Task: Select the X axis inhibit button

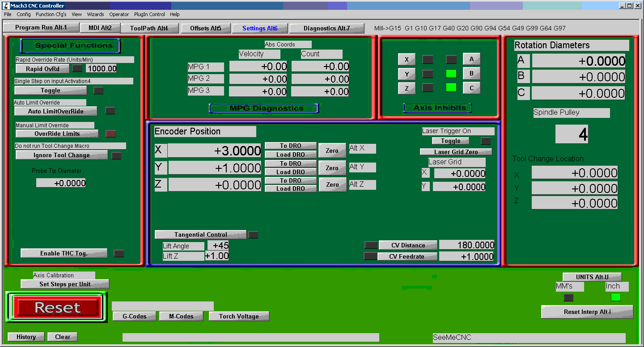Action: pos(406,59)
